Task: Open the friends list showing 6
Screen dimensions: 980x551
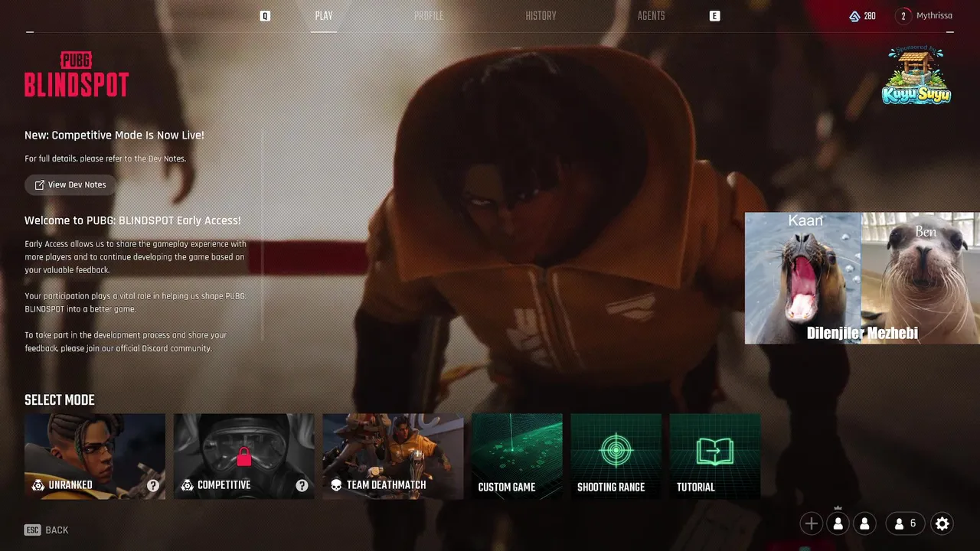Action: point(905,523)
